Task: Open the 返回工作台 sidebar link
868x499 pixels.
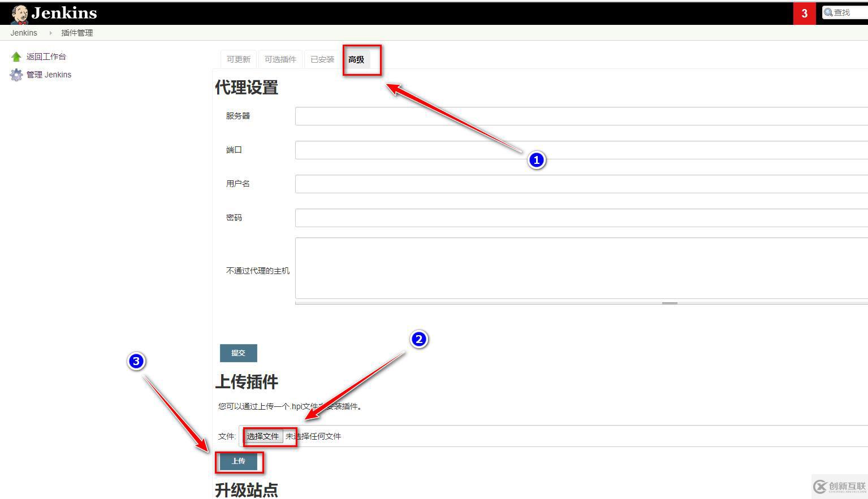Action: (46, 57)
